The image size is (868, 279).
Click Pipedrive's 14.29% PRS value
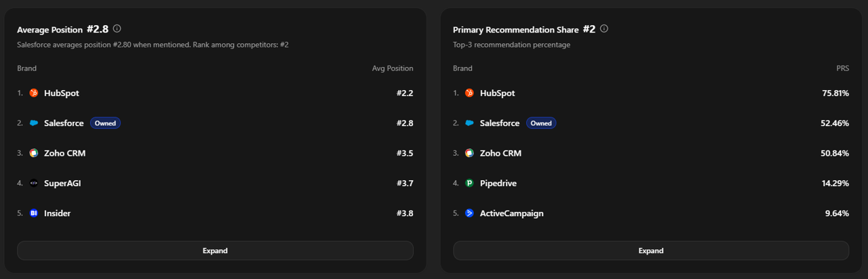tap(835, 183)
